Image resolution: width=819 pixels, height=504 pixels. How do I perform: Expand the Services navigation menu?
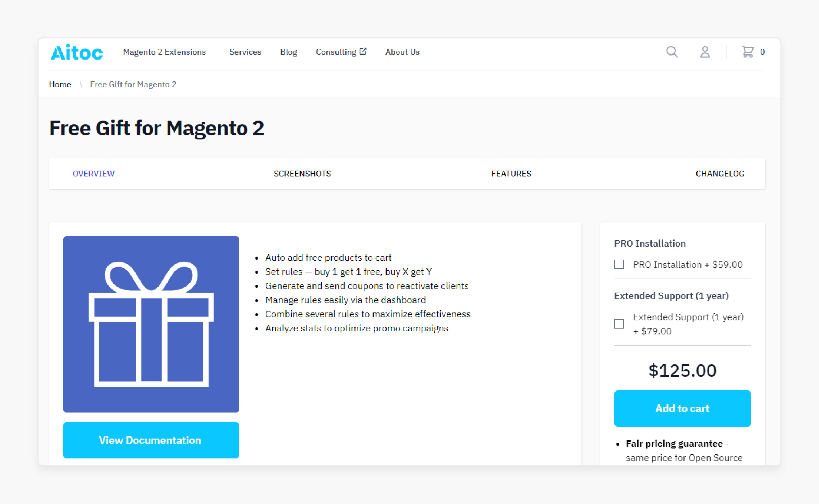pyautogui.click(x=245, y=52)
